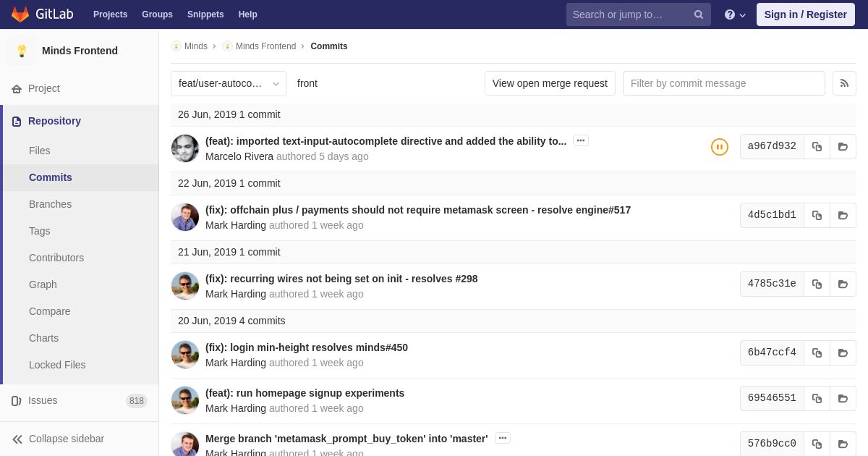Go to Snippets
This screenshot has width=868, height=456.
[205, 14]
